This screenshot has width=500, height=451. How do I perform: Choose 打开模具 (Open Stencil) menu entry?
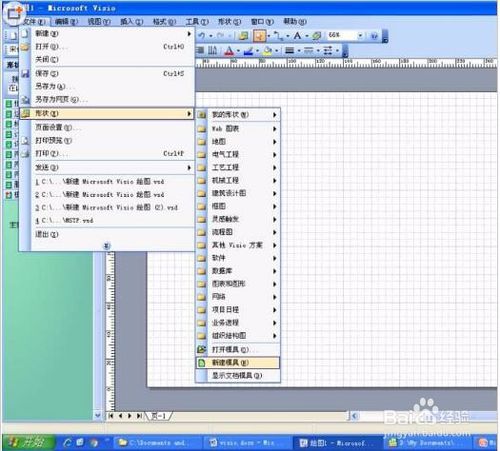238,349
